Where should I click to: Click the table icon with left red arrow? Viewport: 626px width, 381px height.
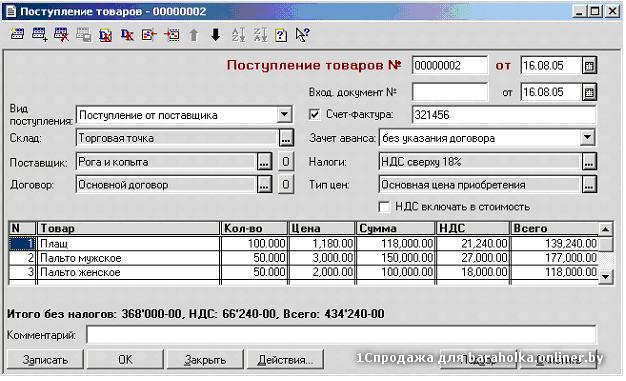172,35
